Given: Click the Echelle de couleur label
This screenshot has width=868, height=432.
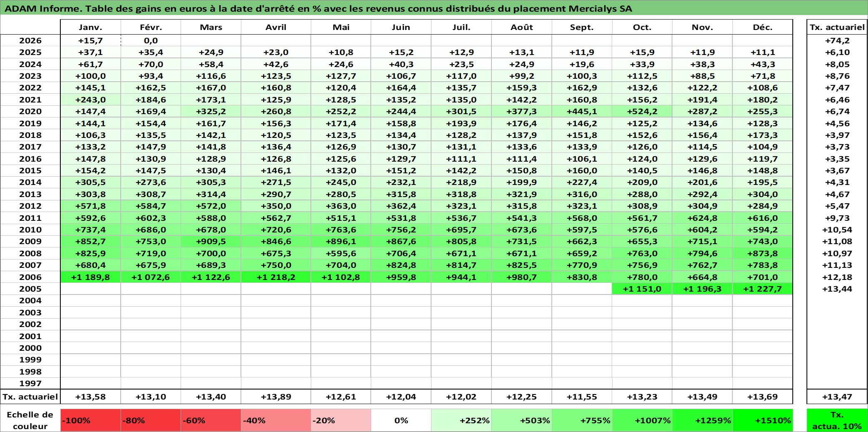Looking at the screenshot, I should coord(30,420).
